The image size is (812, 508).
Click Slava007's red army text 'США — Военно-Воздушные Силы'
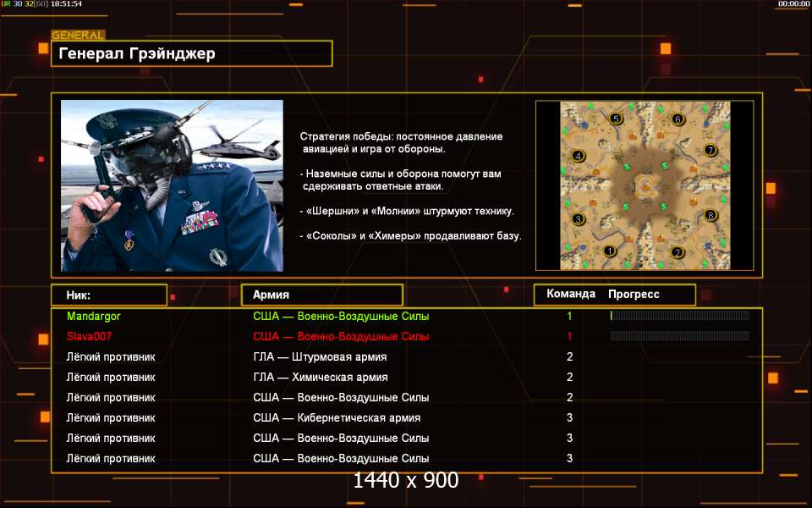click(x=341, y=336)
